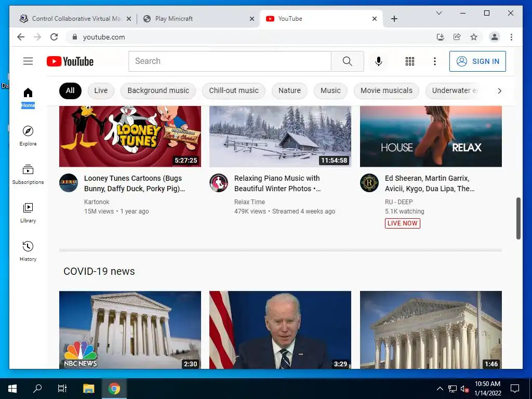Select the Chill-out music chip
This screenshot has height=399, width=532.
234,90
